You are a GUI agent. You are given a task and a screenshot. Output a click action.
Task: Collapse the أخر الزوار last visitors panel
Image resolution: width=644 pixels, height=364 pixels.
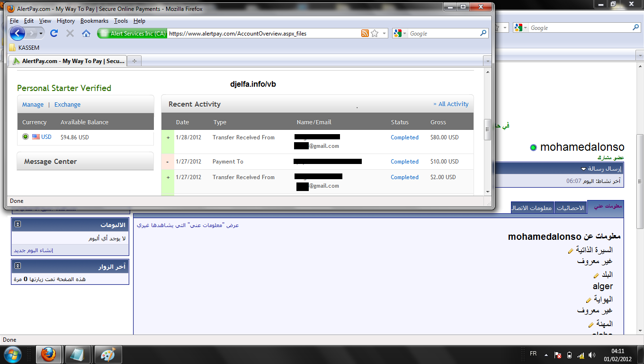(18, 266)
